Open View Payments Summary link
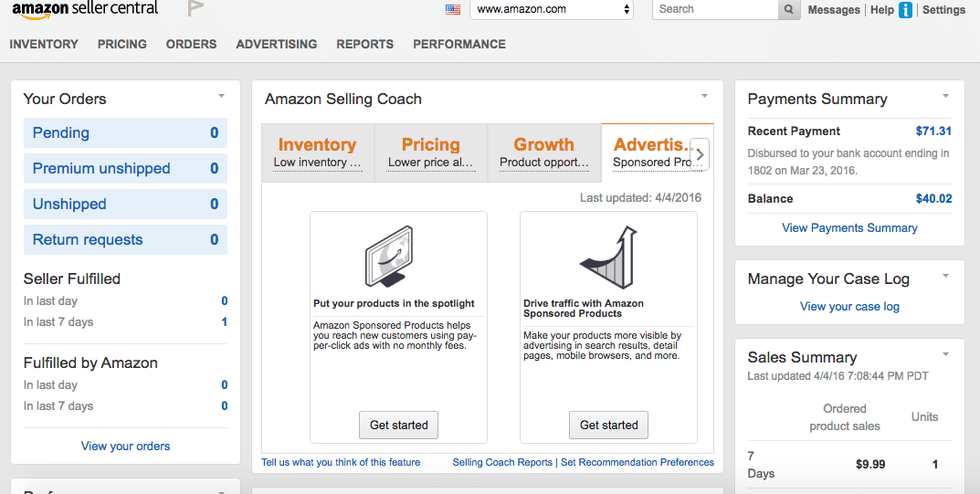980x494 pixels. [849, 227]
